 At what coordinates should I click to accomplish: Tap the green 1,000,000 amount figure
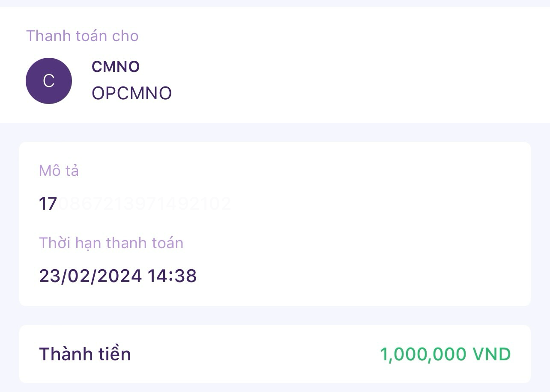(x=423, y=354)
